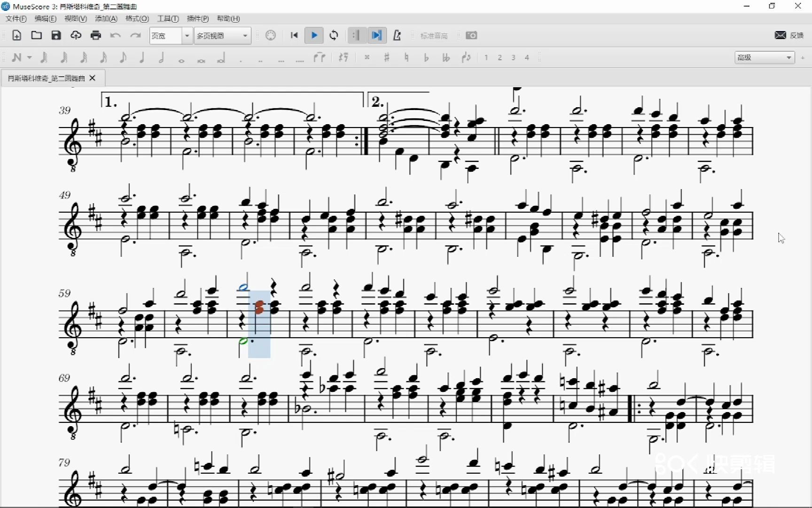Select longa note duration
812x508 pixels.
[x=221, y=58]
